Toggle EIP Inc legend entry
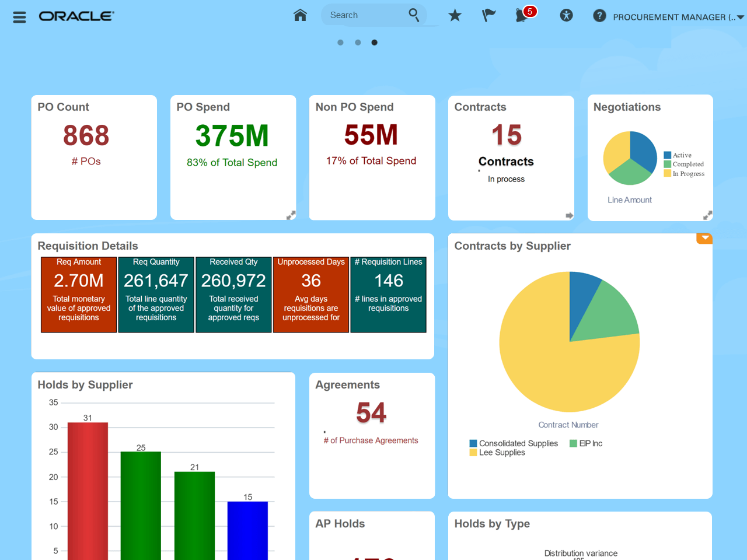The width and height of the screenshot is (747, 560). click(585, 443)
